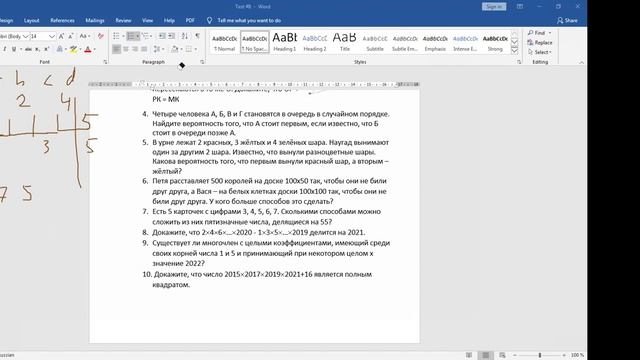Center align the text

coord(126,49)
